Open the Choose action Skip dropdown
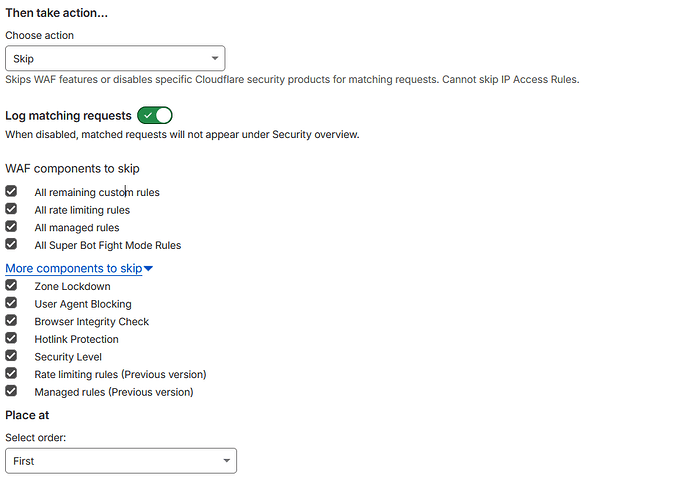The image size is (690, 496). pyautogui.click(x=115, y=58)
